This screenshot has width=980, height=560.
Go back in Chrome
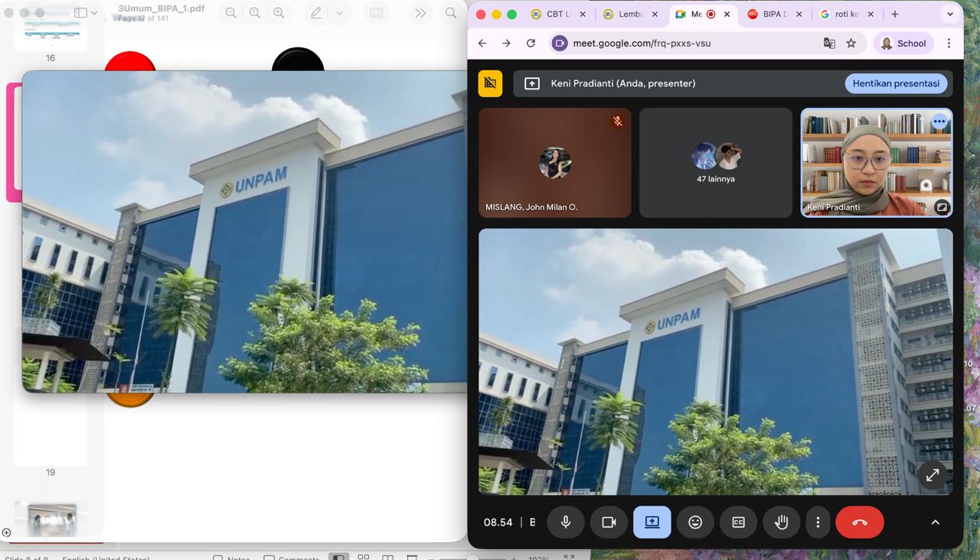click(x=482, y=44)
